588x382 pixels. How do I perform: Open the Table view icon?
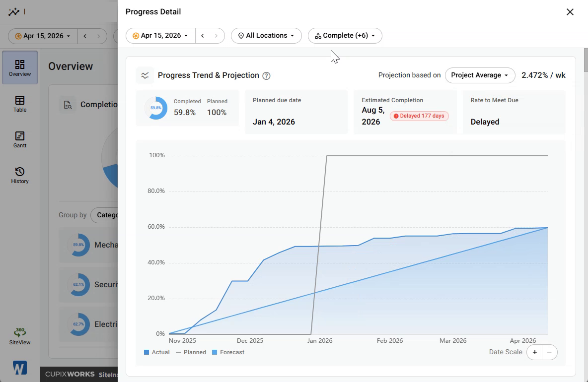(20, 104)
